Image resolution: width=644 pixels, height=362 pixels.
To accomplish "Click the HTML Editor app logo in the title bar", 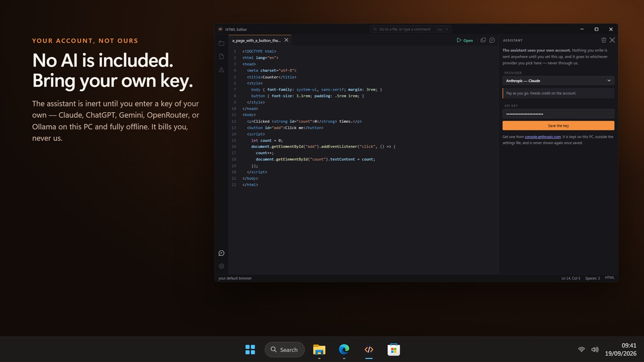I will (220, 29).
